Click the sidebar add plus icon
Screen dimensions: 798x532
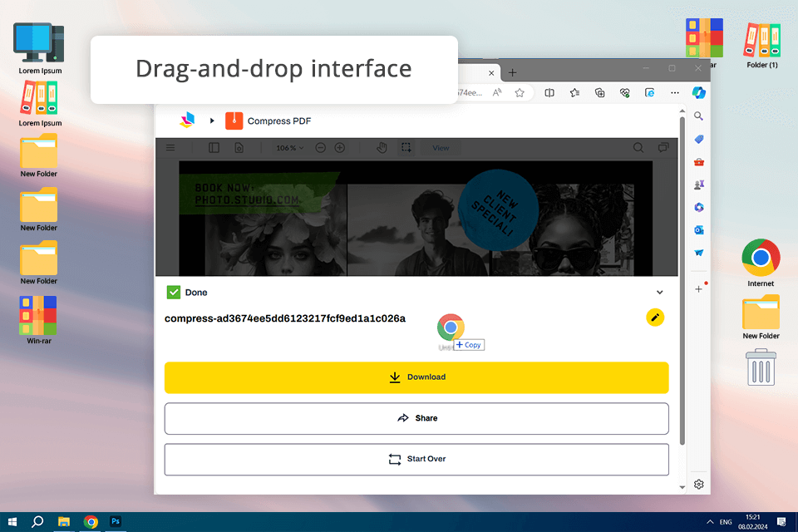tap(699, 289)
